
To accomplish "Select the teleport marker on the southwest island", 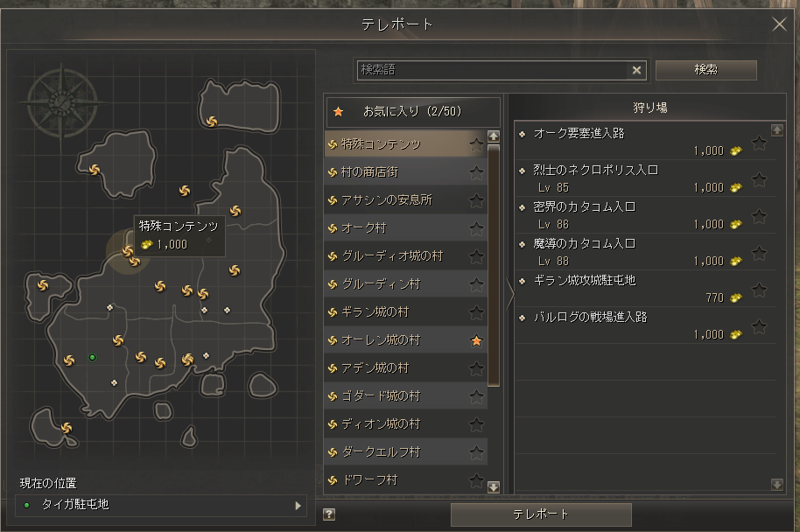I will (x=67, y=427).
